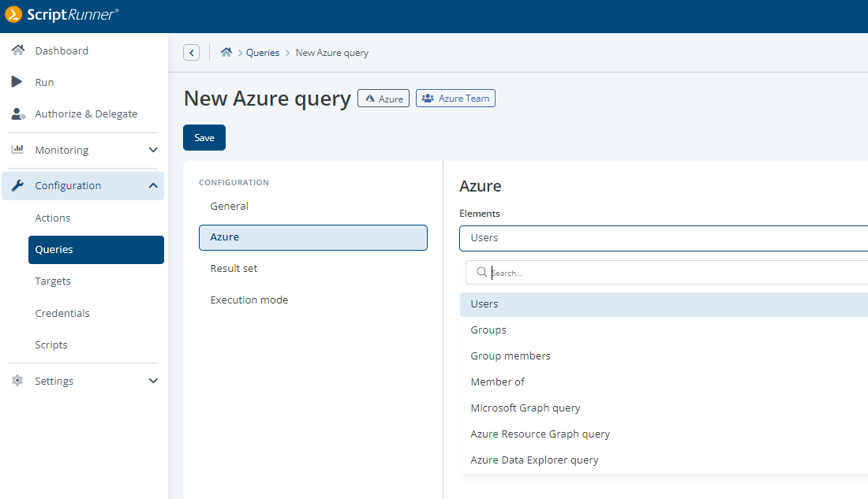The image size is (868, 499).
Task: Collapse the Configuration section chevron
Action: click(153, 186)
